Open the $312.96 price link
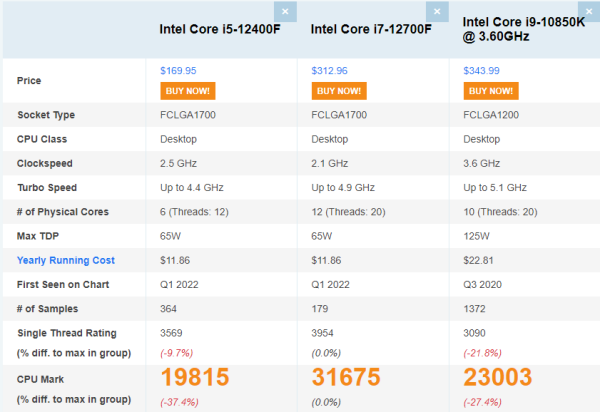Viewport: 600px width, 412px height. pyautogui.click(x=331, y=71)
